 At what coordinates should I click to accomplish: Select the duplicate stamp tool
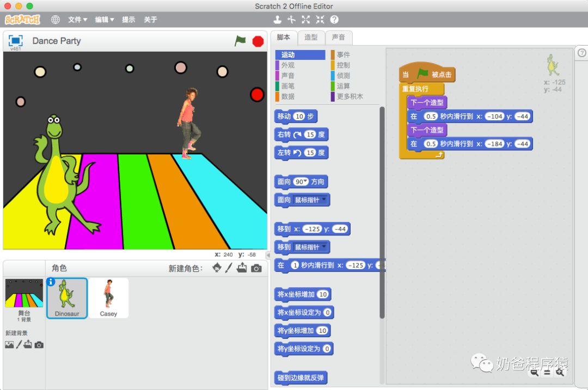[278, 20]
